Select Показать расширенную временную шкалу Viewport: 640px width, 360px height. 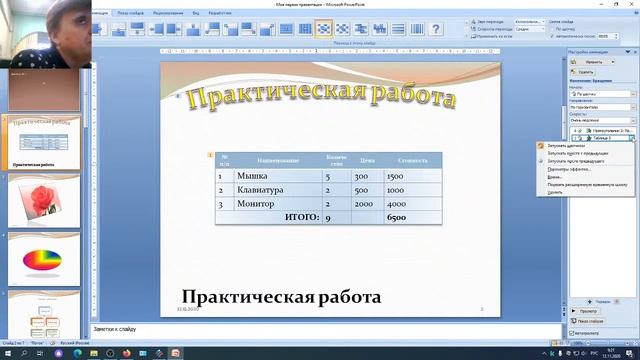pyautogui.click(x=587, y=184)
